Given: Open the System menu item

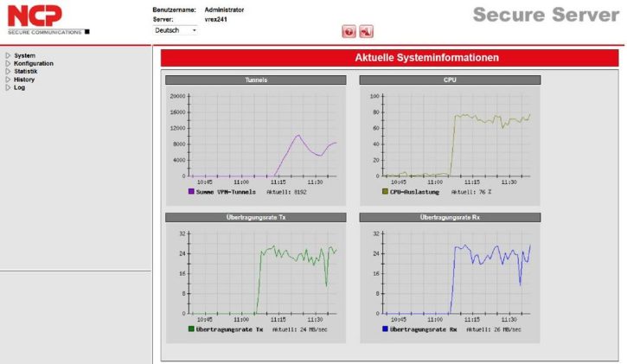Looking at the screenshot, I should [24, 56].
